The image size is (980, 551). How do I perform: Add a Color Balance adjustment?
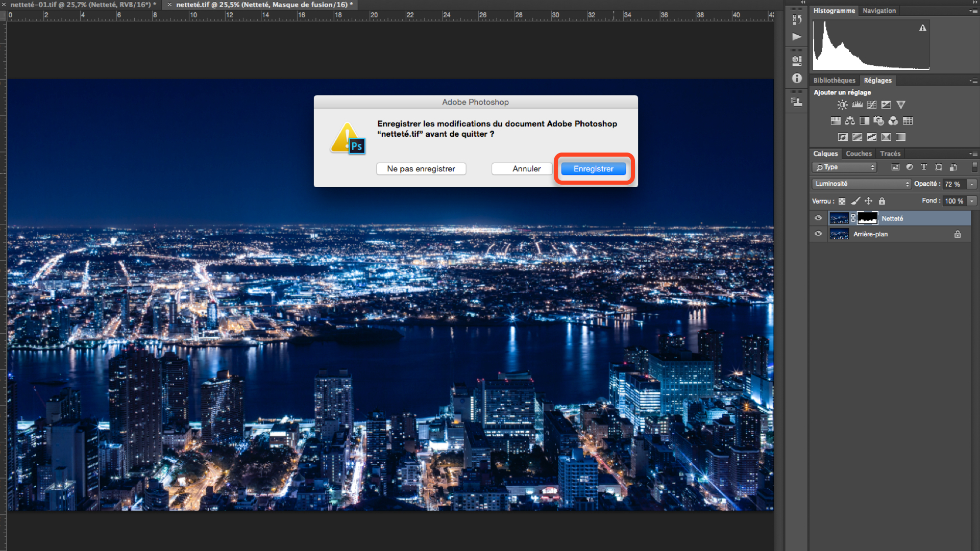pyautogui.click(x=850, y=121)
